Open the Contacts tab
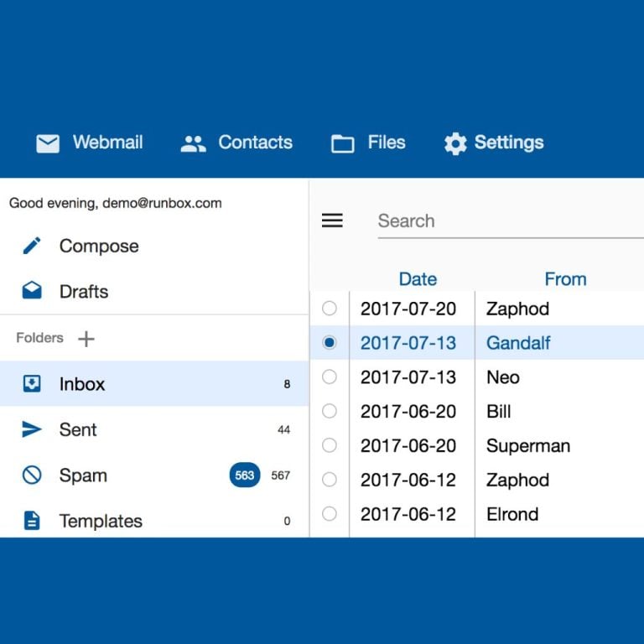644x644 pixels. (x=236, y=143)
